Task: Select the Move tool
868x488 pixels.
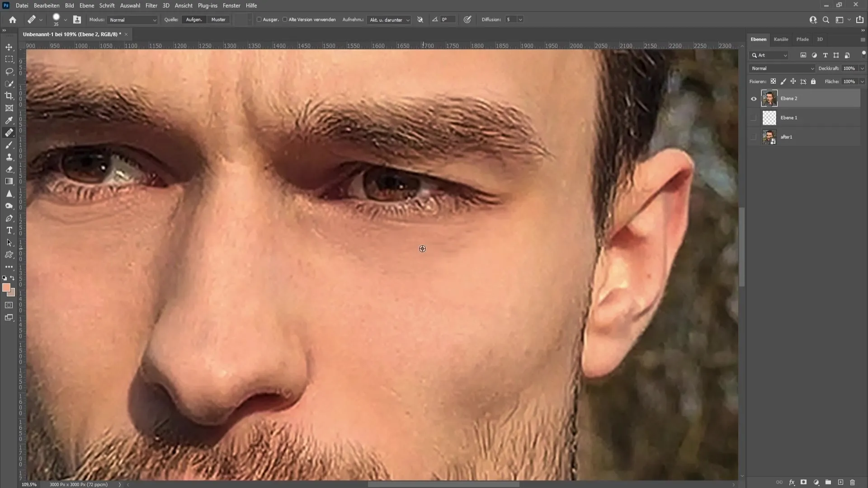Action: coord(9,47)
